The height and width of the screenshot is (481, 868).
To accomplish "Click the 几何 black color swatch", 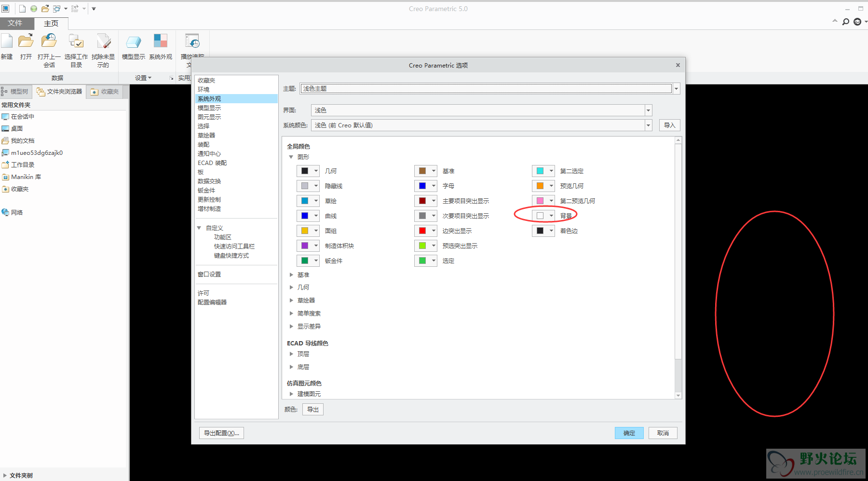I will [305, 171].
